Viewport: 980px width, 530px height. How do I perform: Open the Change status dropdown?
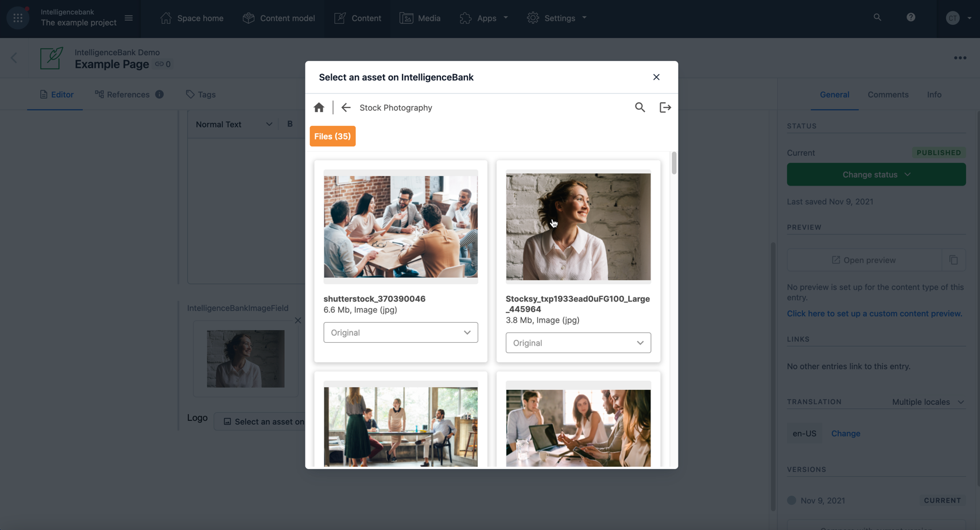pyautogui.click(x=876, y=175)
